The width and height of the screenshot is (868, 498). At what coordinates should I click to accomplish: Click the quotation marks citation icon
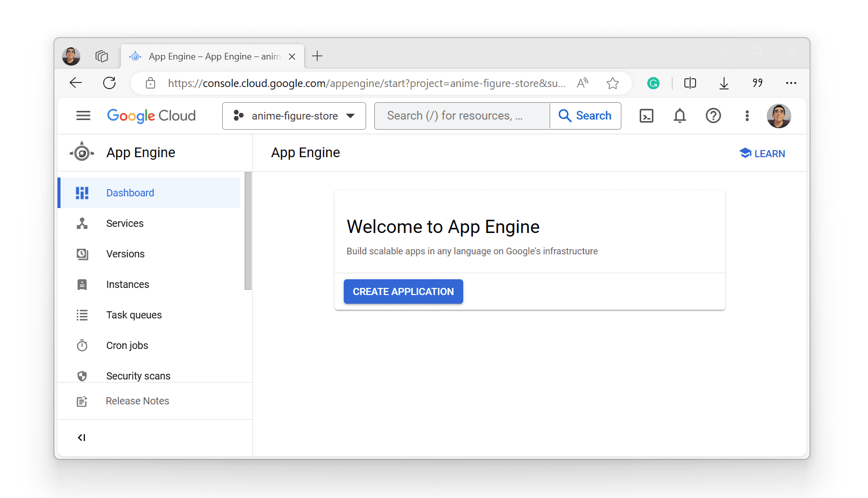pyautogui.click(x=758, y=83)
